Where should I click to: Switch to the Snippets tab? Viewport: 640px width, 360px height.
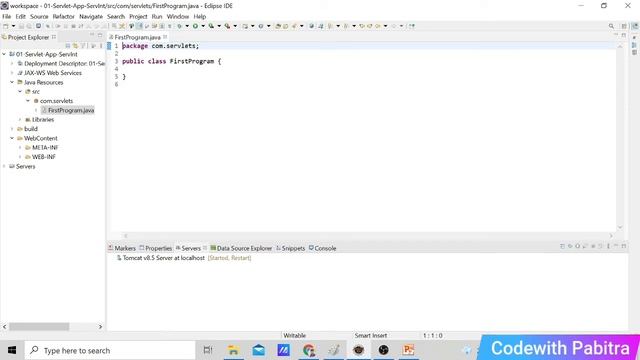pyautogui.click(x=291, y=248)
